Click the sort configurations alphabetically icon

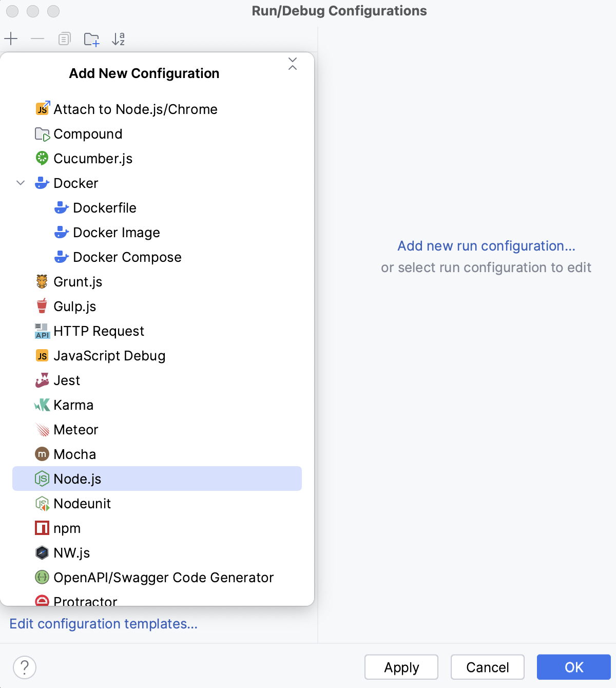point(118,39)
